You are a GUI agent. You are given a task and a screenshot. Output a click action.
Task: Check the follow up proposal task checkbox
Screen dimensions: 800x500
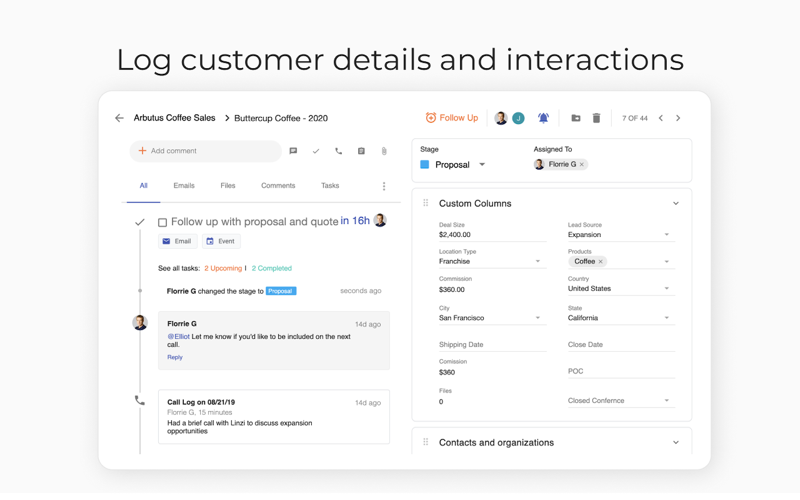(162, 222)
